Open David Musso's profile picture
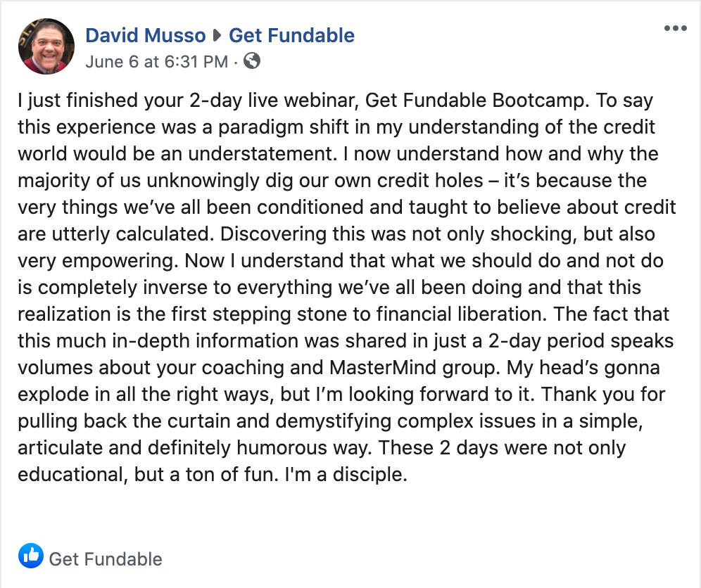This screenshot has height=588, width=701. pyautogui.click(x=46, y=46)
